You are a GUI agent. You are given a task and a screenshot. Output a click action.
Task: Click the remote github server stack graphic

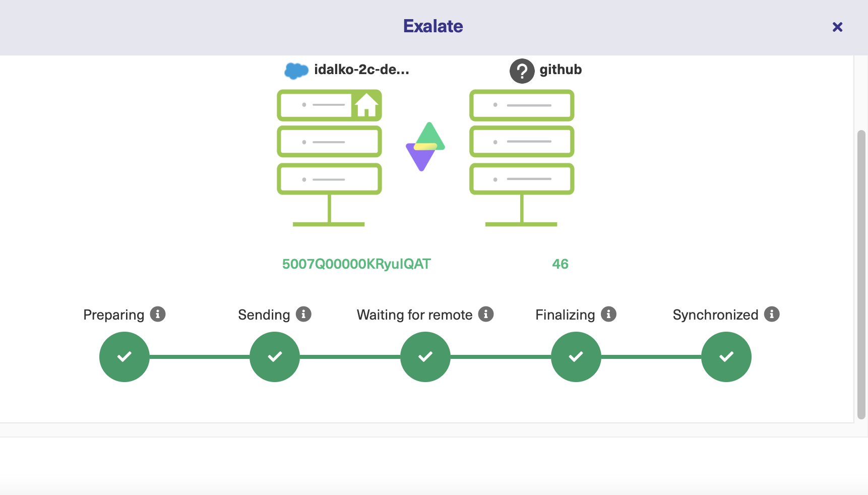point(522,158)
